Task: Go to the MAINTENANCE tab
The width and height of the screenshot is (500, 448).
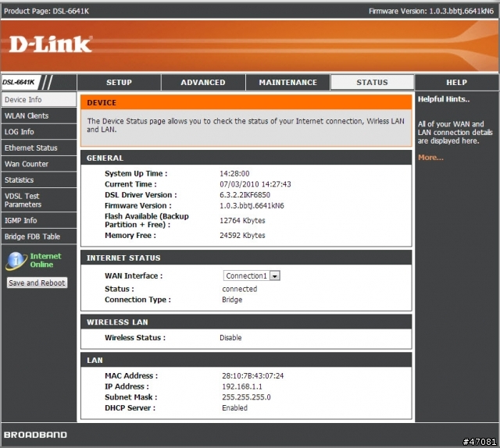Action: [288, 83]
